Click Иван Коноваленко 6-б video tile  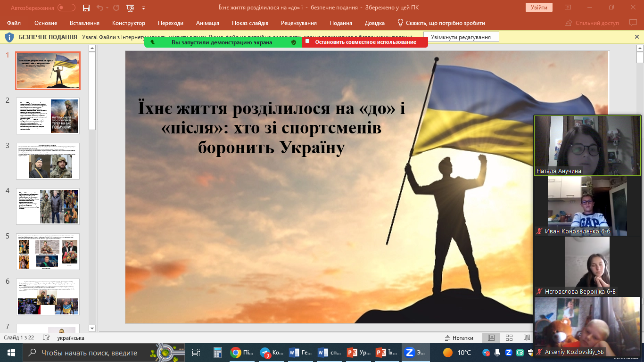tap(587, 206)
